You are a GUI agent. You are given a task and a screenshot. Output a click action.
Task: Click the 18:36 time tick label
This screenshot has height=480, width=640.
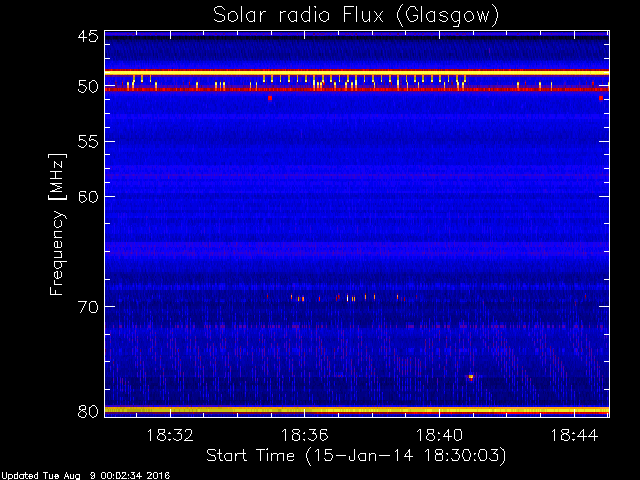[304, 435]
